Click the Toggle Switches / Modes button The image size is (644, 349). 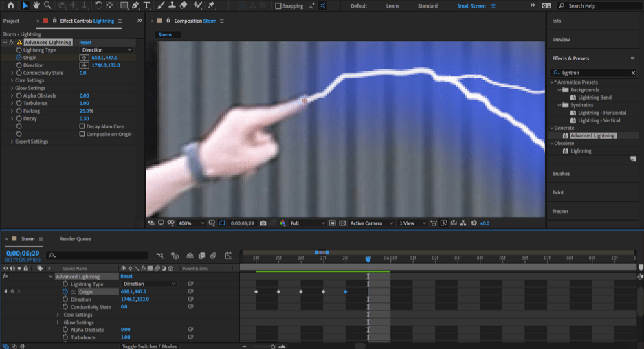[149, 346]
